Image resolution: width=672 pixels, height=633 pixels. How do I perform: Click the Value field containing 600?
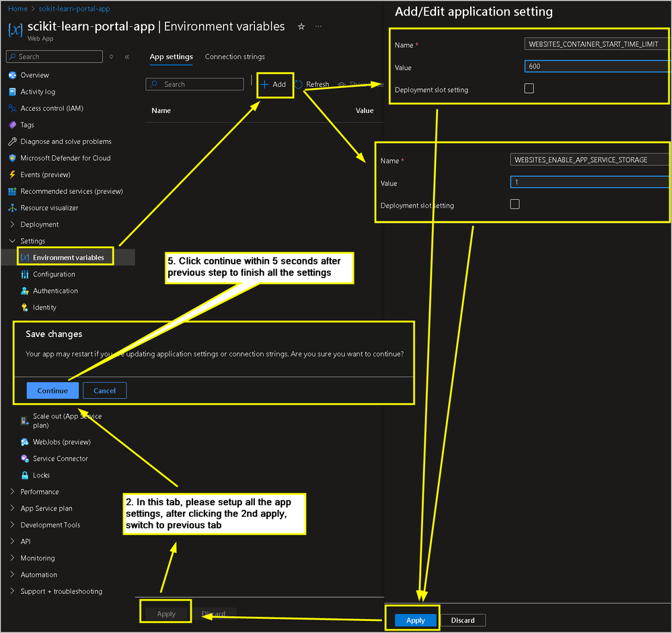click(596, 66)
